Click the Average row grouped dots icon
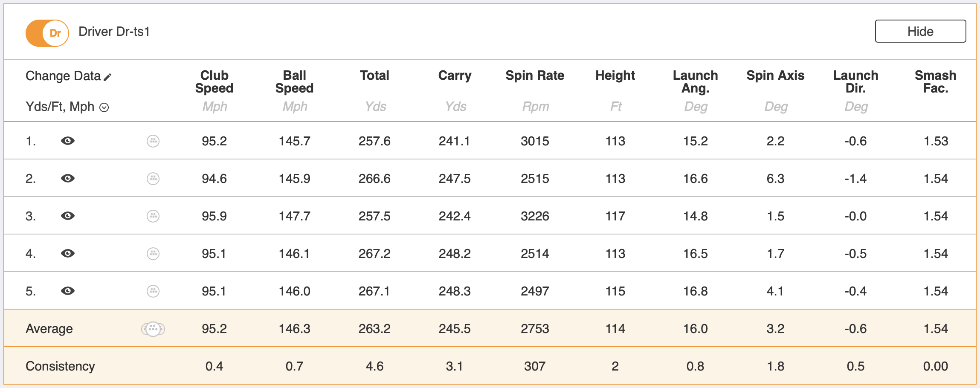 click(x=153, y=329)
